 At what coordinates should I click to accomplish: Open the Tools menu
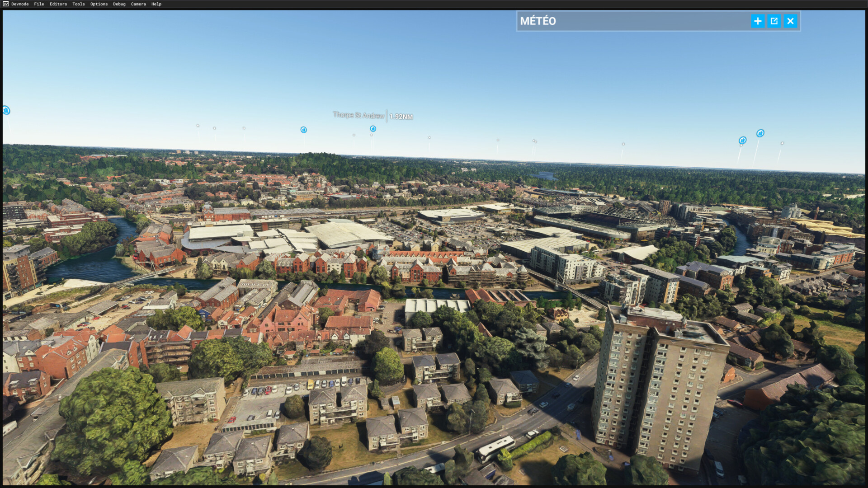[x=79, y=4]
